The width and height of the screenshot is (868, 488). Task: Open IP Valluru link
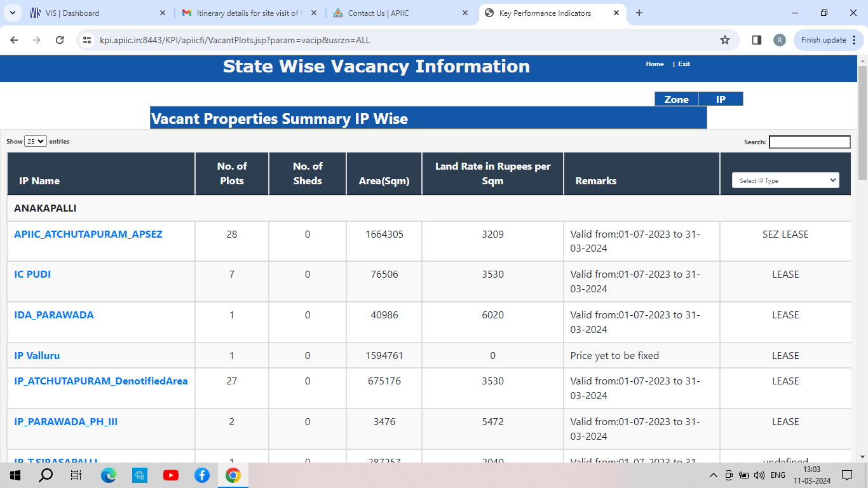tap(37, 356)
